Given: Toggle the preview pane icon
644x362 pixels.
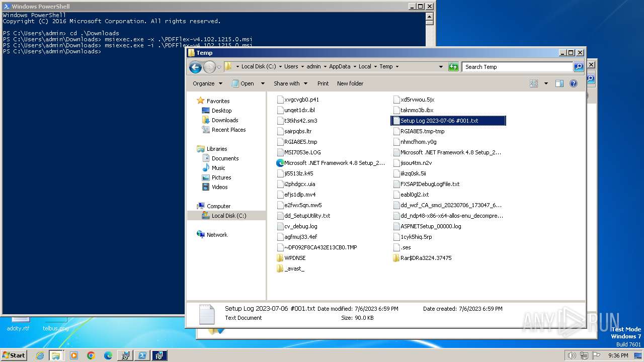Looking at the screenshot, I should tap(559, 83).
